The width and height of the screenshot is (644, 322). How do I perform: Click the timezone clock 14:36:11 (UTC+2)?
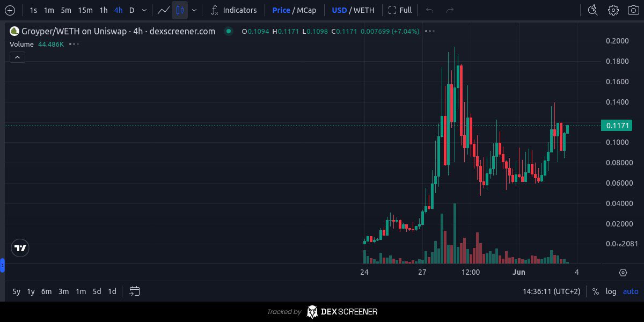(552, 291)
